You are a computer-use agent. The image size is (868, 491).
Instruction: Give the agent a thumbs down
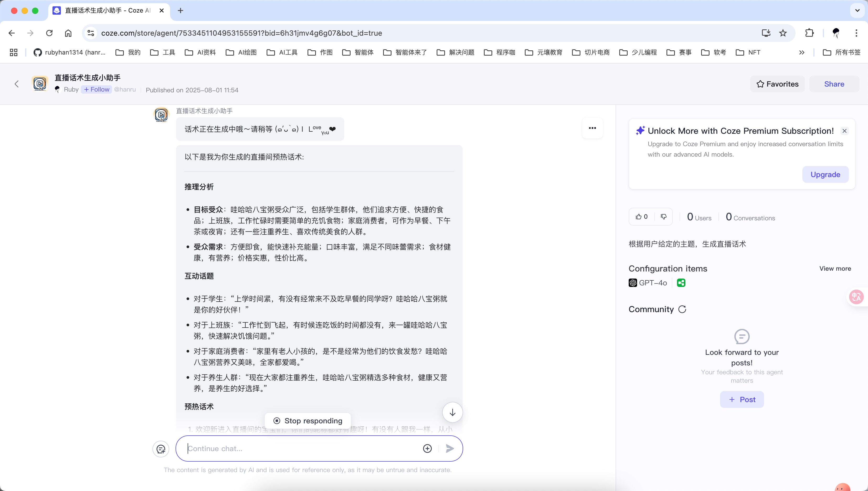[664, 216]
